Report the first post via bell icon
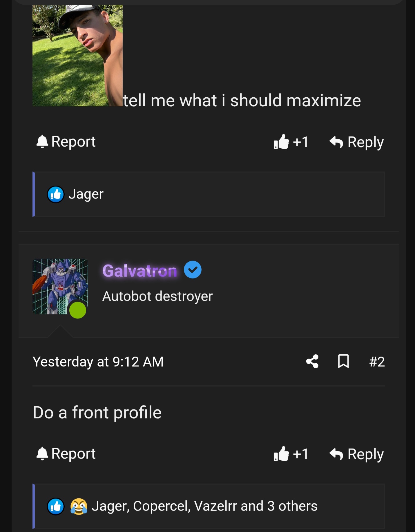Image resolution: width=415 pixels, height=532 pixels. 66,142
